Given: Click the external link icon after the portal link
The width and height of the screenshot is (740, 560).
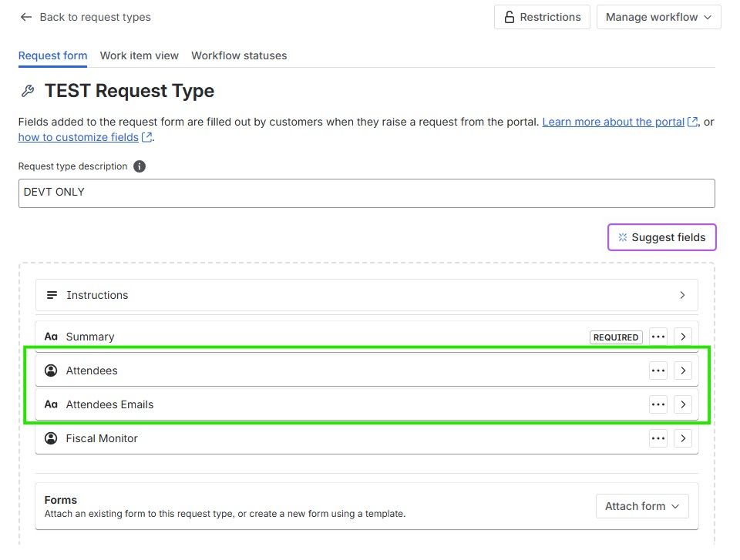Looking at the screenshot, I should (x=692, y=122).
